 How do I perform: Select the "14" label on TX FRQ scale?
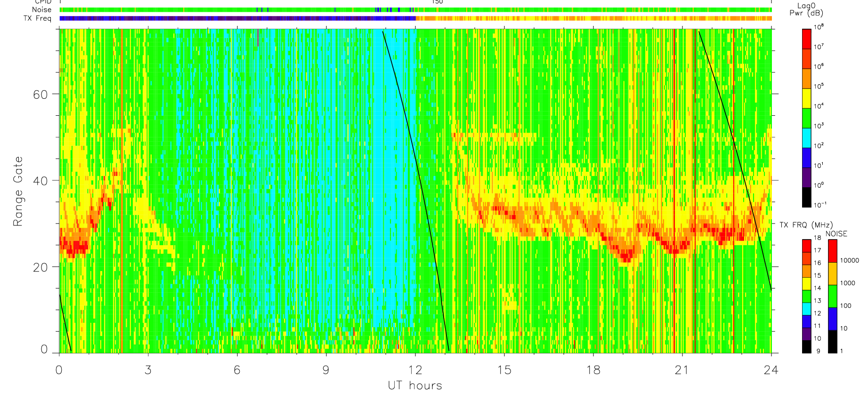tap(817, 288)
